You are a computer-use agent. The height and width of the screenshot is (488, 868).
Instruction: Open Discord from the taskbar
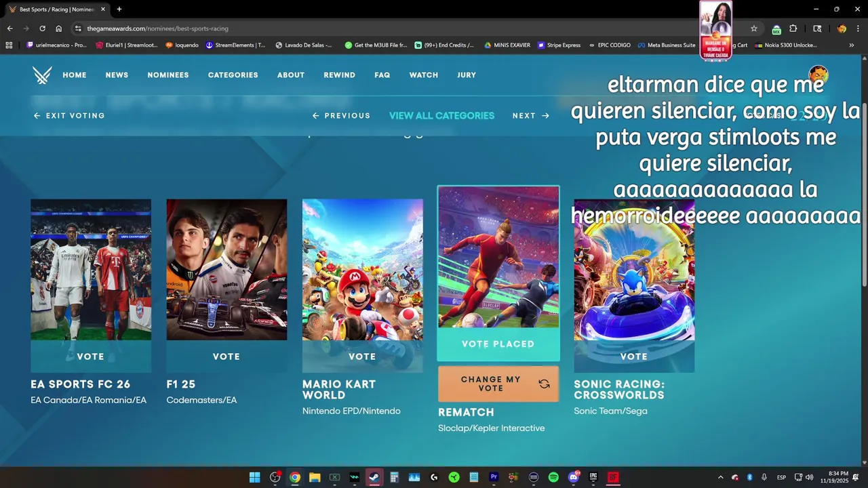pyautogui.click(x=574, y=477)
